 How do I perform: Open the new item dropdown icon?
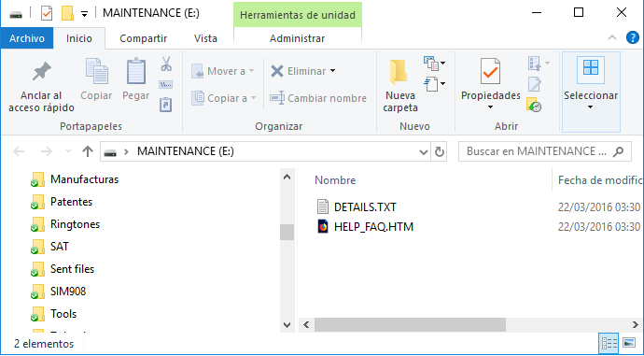(x=435, y=64)
